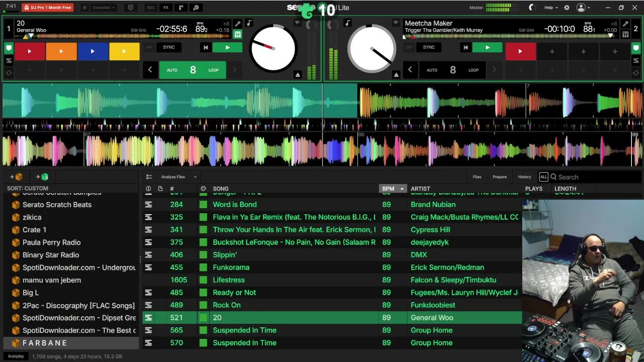
Task: Open the user account dropdown
Action: 583,8
